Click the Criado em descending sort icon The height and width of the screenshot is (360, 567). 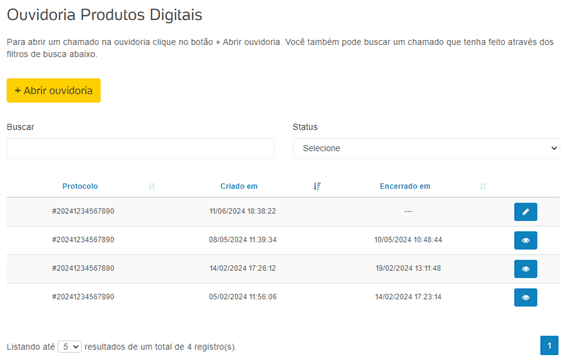click(x=317, y=186)
